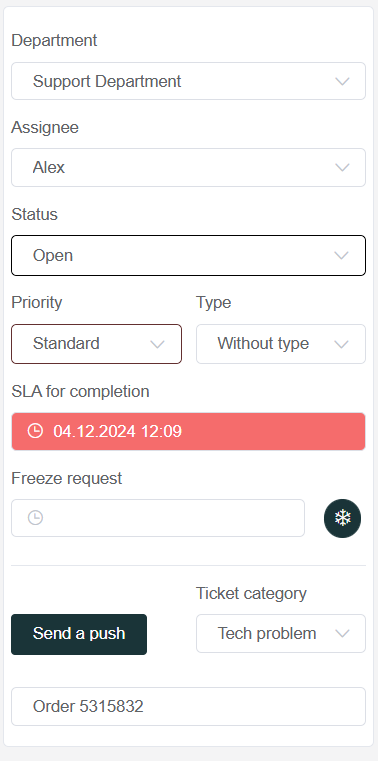This screenshot has width=378, height=761.
Task: Click the chevron arrow in Priority dropdown
Action: 157,345
